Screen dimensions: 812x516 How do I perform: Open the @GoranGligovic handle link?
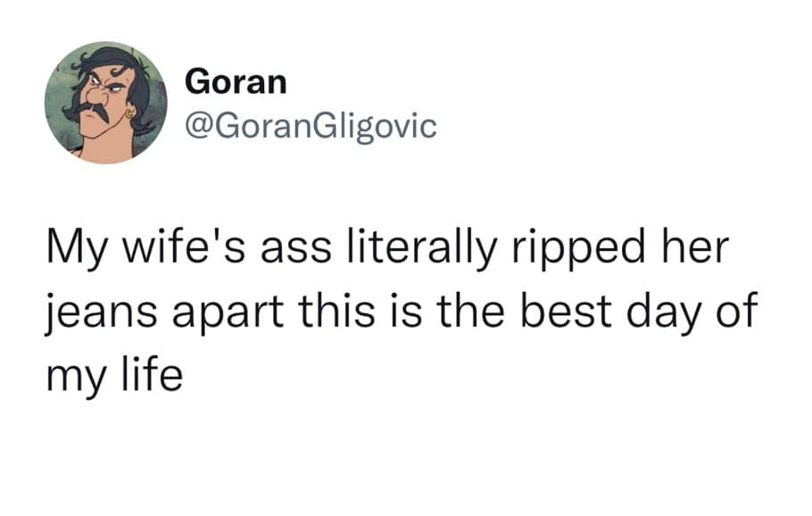(x=311, y=126)
